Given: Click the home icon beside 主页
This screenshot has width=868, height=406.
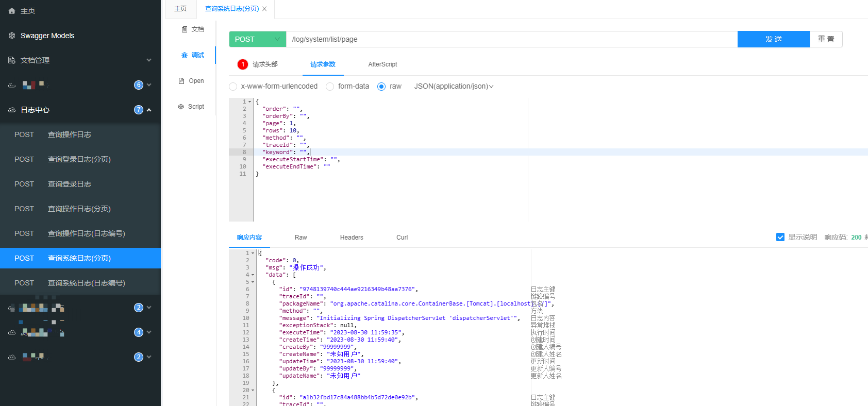Looking at the screenshot, I should [12, 11].
